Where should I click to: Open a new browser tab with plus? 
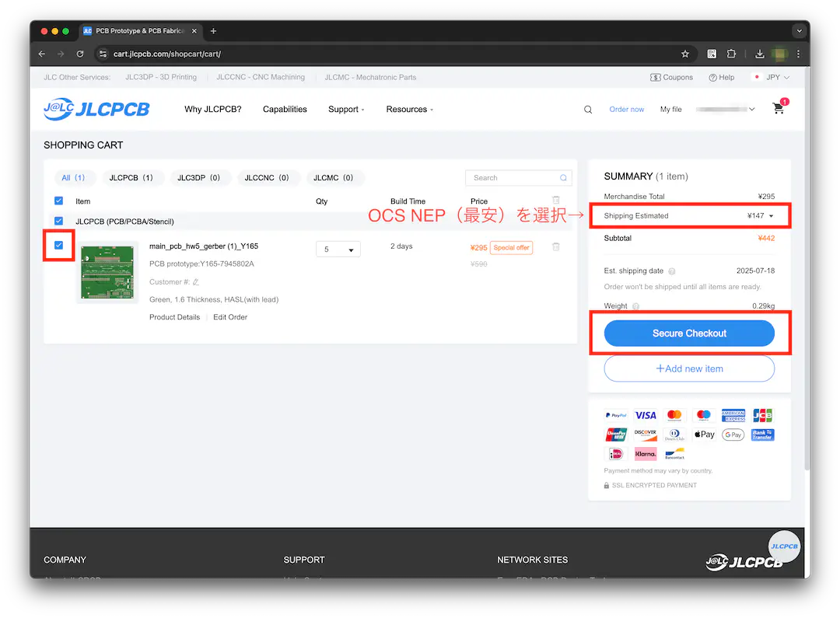point(213,31)
